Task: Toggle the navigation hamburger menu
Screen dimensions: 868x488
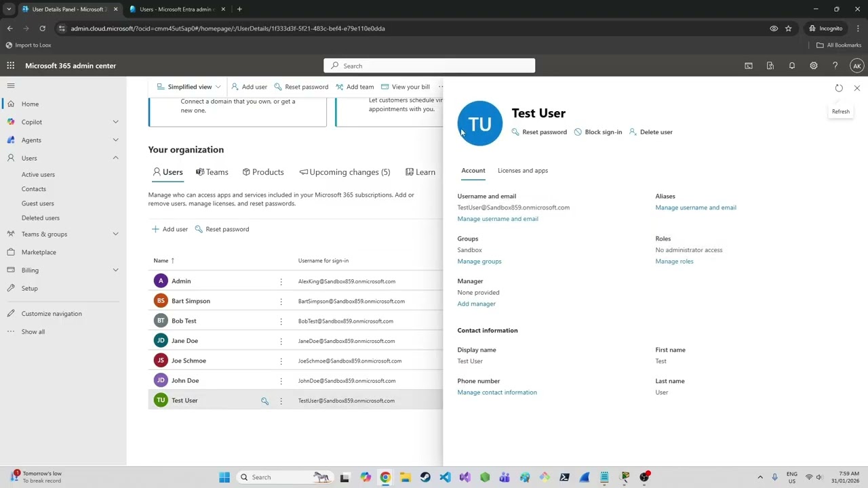Action: (11, 85)
